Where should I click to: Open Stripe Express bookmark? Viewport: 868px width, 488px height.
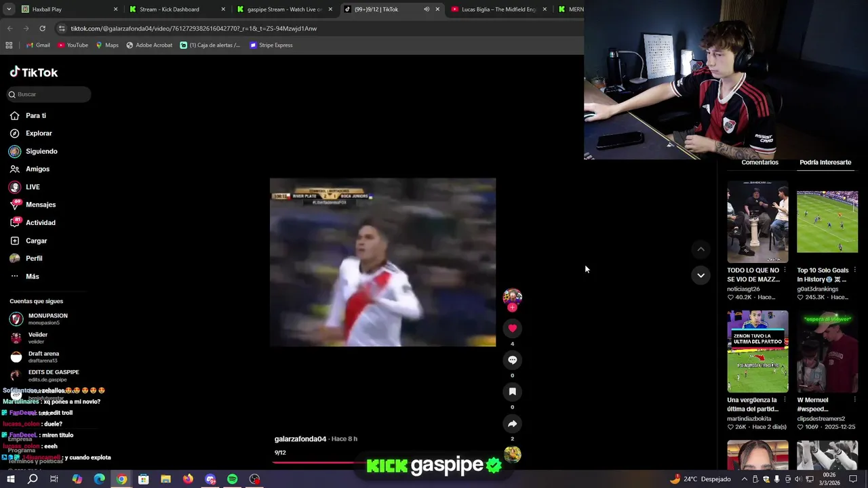click(x=271, y=45)
